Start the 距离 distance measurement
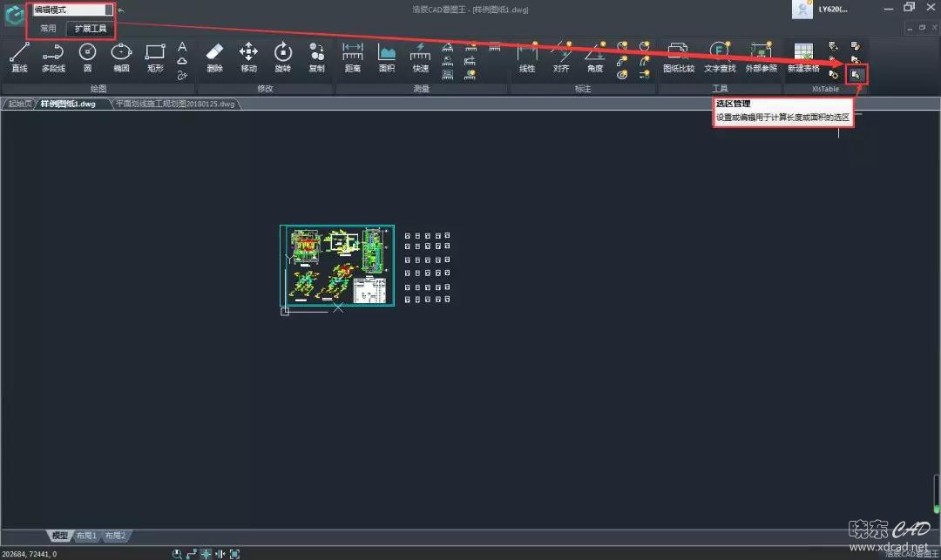The height and width of the screenshot is (560, 941). click(x=352, y=57)
